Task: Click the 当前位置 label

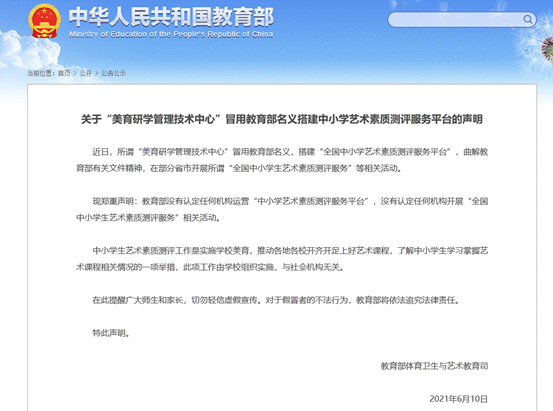Action: (x=41, y=73)
